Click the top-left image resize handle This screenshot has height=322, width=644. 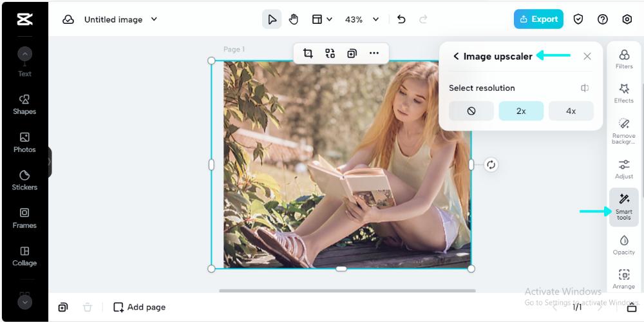coord(211,61)
